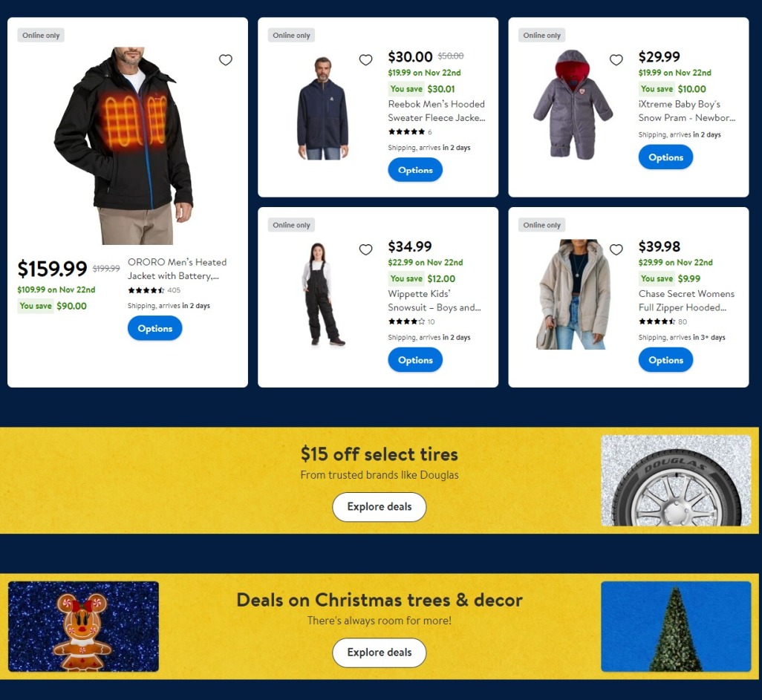
Task: Click Options for Chase Secret Hooded jacket
Action: 665,360
